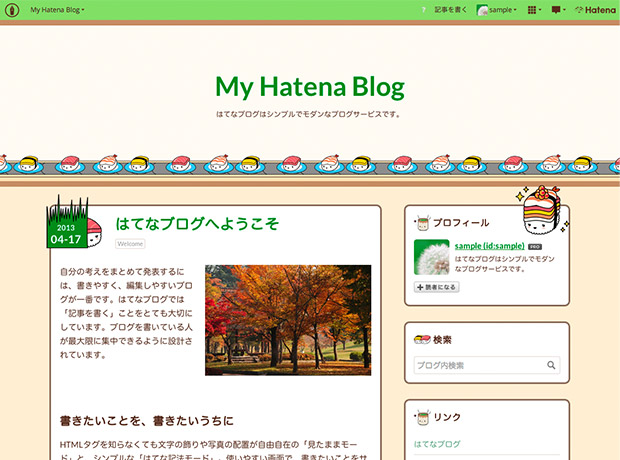Viewport: 620px width, 460px height.
Task: Click the cup icon beside リンク heading
Action: point(422,417)
